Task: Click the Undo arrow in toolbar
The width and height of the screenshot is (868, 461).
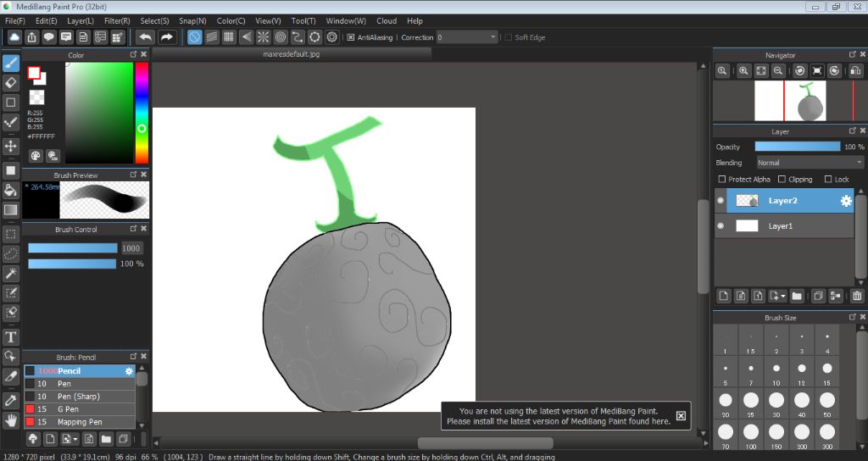Action: 146,37
